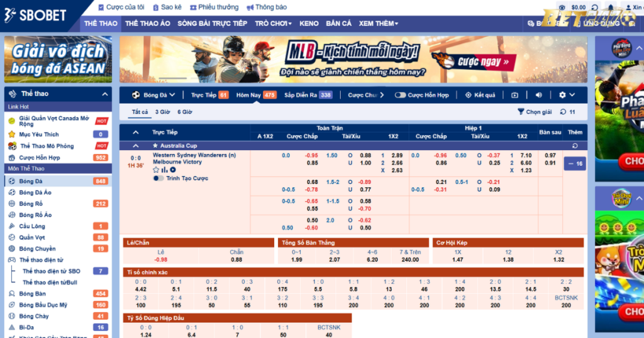Open Sao kê statement link
Screen dimensions: 644x338
click(x=167, y=7)
